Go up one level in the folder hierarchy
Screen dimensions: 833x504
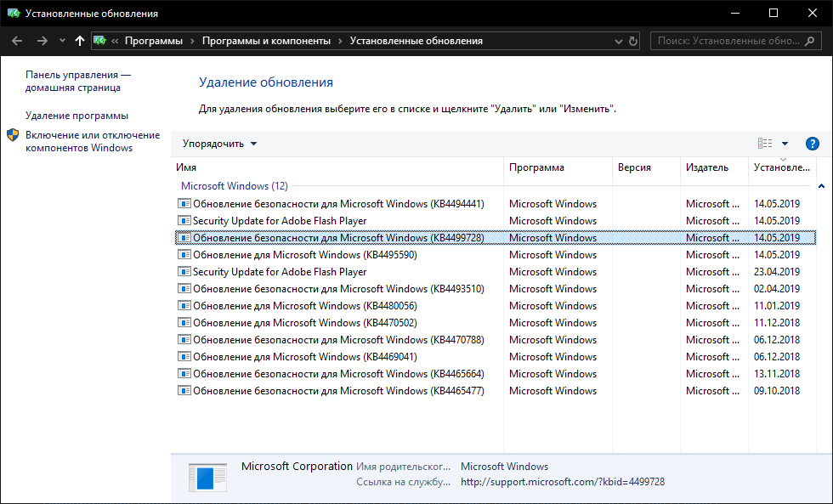(x=79, y=40)
